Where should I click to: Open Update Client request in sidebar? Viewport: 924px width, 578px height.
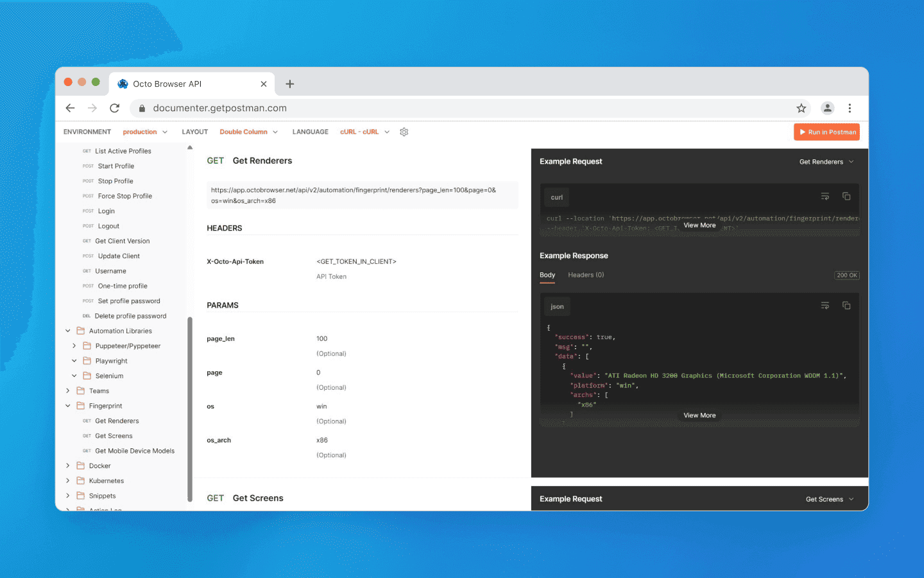(x=119, y=256)
